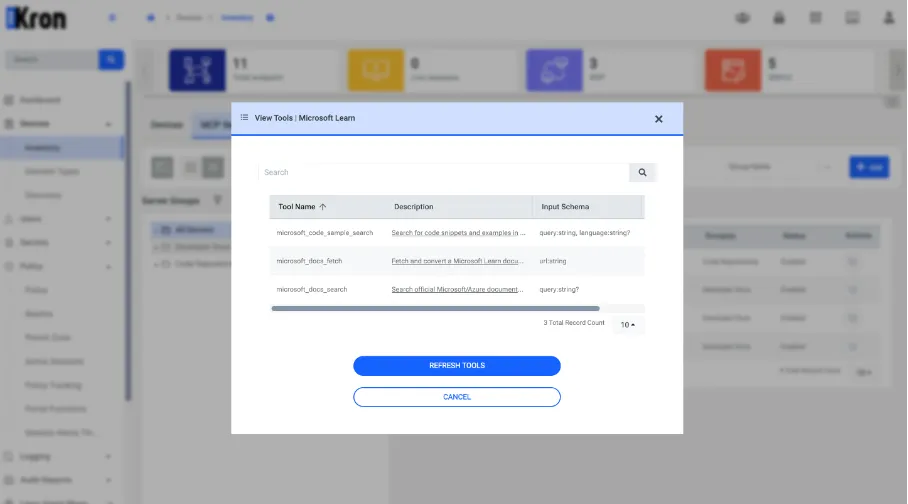
Task: Click the lock icon in the top bar
Action: click(779, 18)
